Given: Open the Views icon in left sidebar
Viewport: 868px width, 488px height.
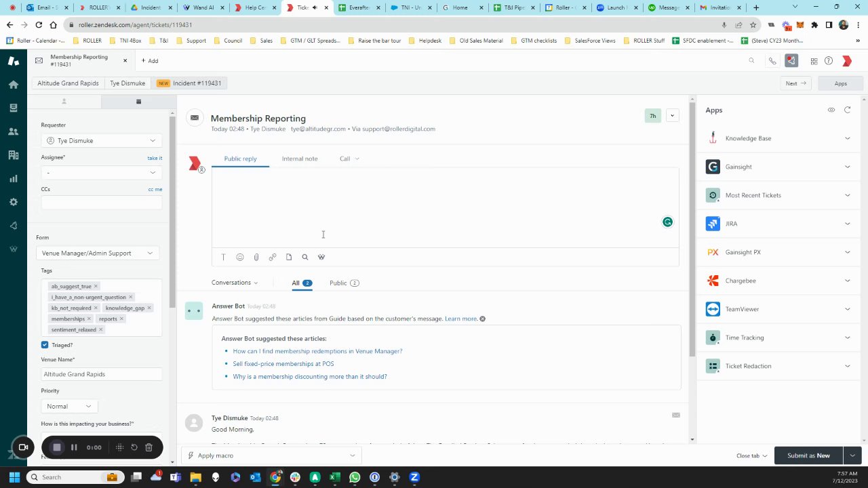Looking at the screenshot, I should pos(13,108).
